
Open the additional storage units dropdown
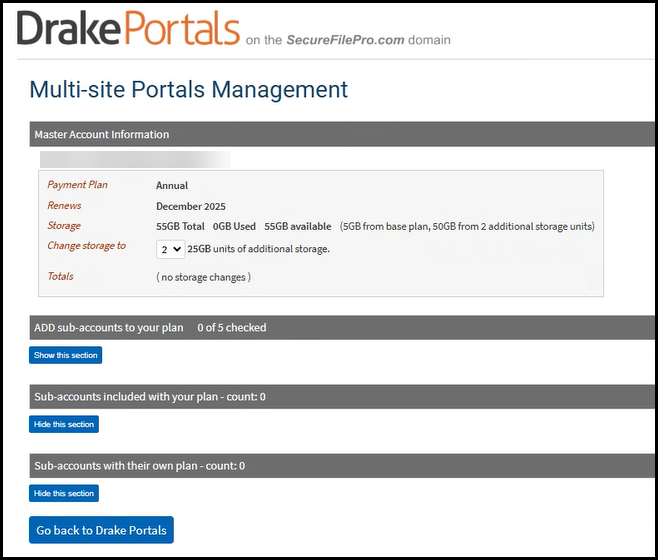pos(170,249)
